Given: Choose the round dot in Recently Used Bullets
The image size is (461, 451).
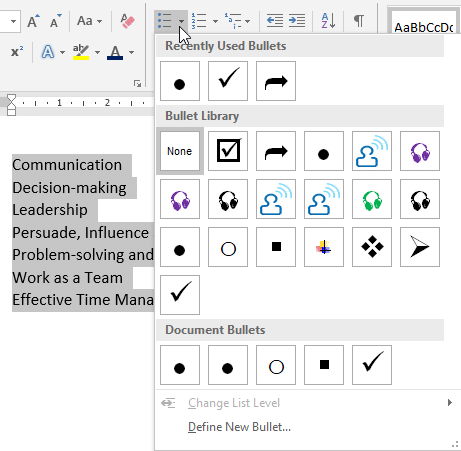Looking at the screenshot, I should [180, 81].
